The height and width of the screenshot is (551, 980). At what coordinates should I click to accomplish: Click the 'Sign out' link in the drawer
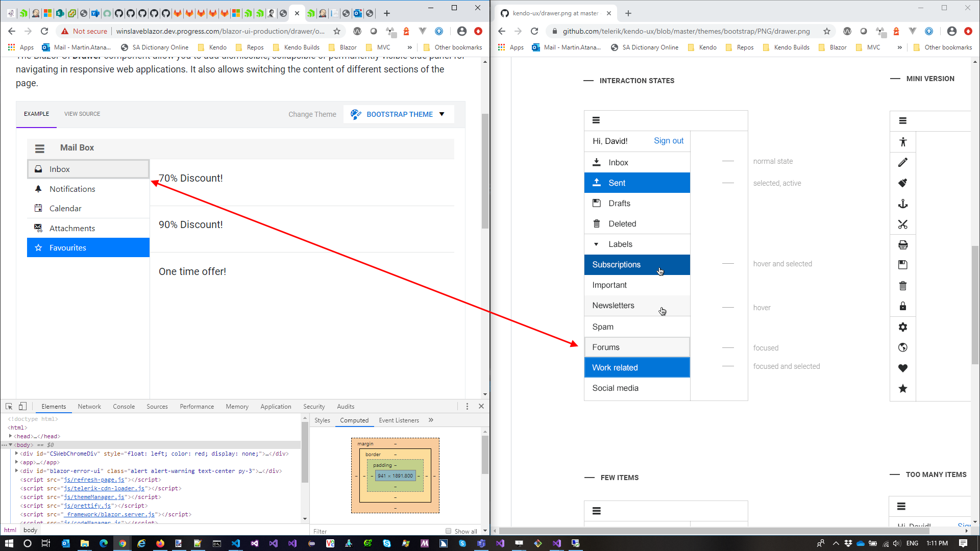tap(668, 141)
